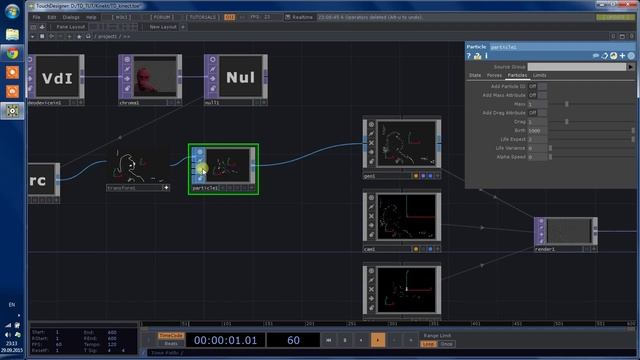This screenshot has height=360, width=640.
Task: Click the Python help icon in parameter header
Action: pos(477,56)
